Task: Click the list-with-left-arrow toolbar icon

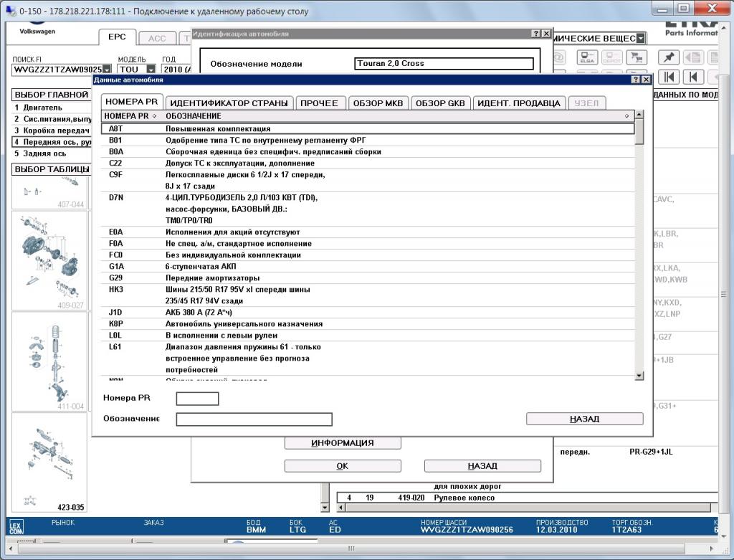Action: tap(693, 57)
